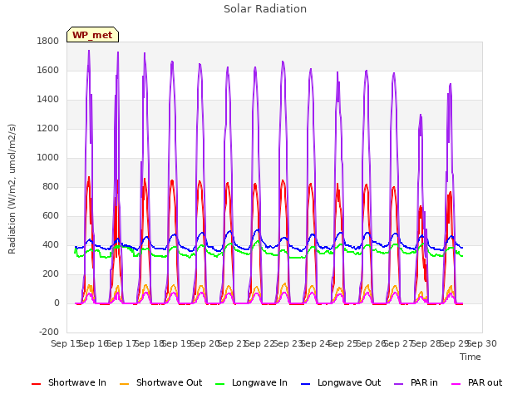Click the 1600 y-axis tick label
The width and height of the screenshot is (532, 399).
coord(48,70)
